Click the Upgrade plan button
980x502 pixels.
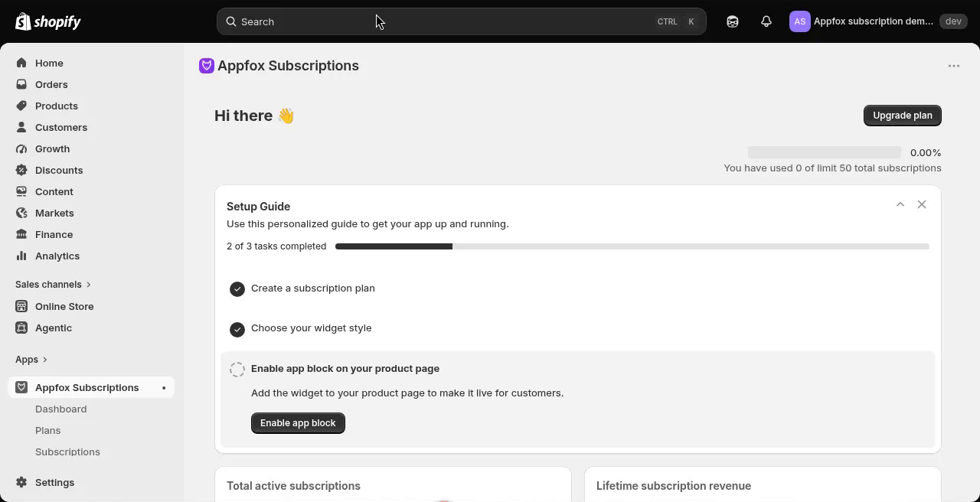coord(903,116)
